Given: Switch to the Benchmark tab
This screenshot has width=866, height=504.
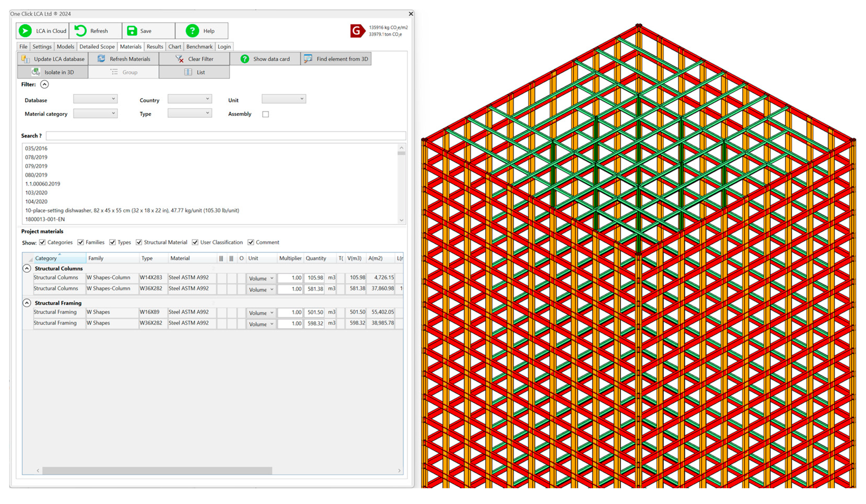Looking at the screenshot, I should pos(199,47).
